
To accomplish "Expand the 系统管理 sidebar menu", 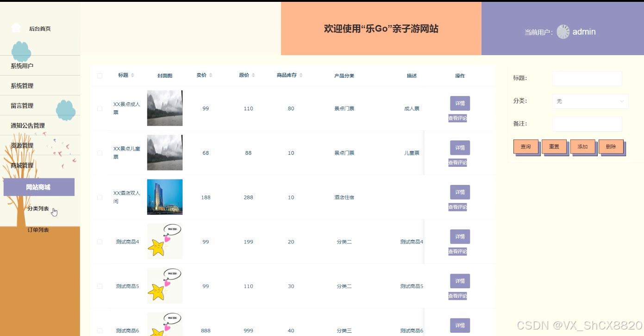I will pos(40,86).
